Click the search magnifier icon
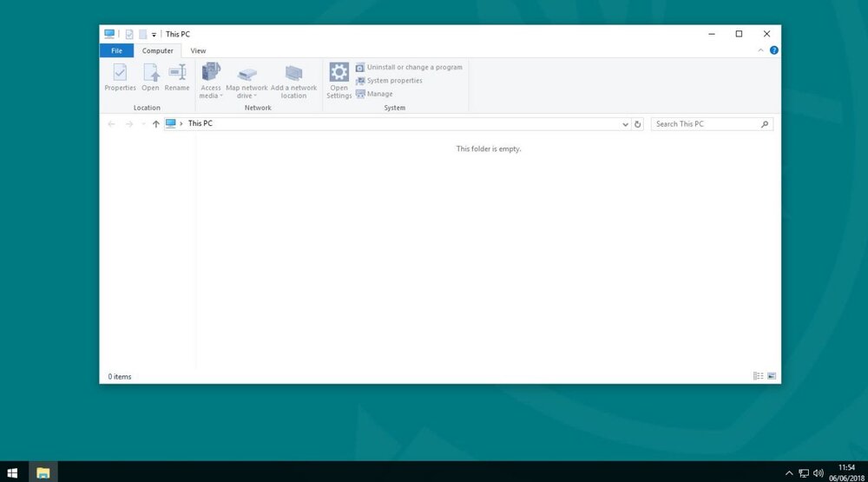This screenshot has width=868, height=482. pyautogui.click(x=765, y=124)
